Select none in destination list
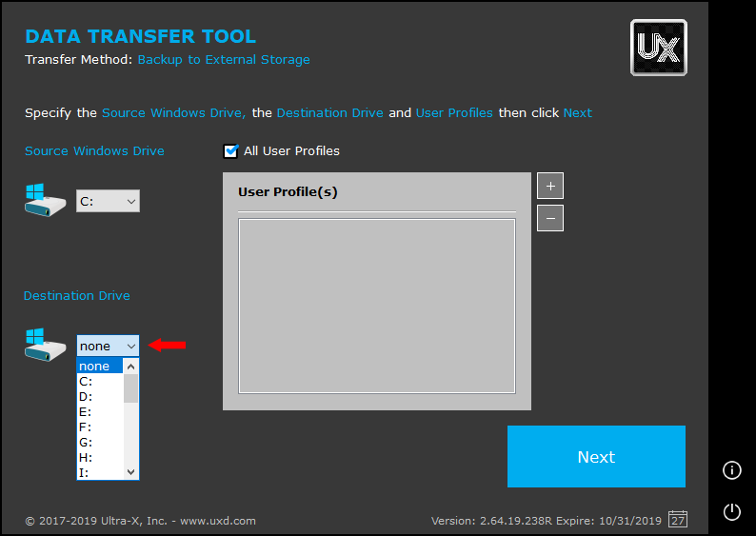This screenshot has height=536, width=756. pyautogui.click(x=100, y=366)
